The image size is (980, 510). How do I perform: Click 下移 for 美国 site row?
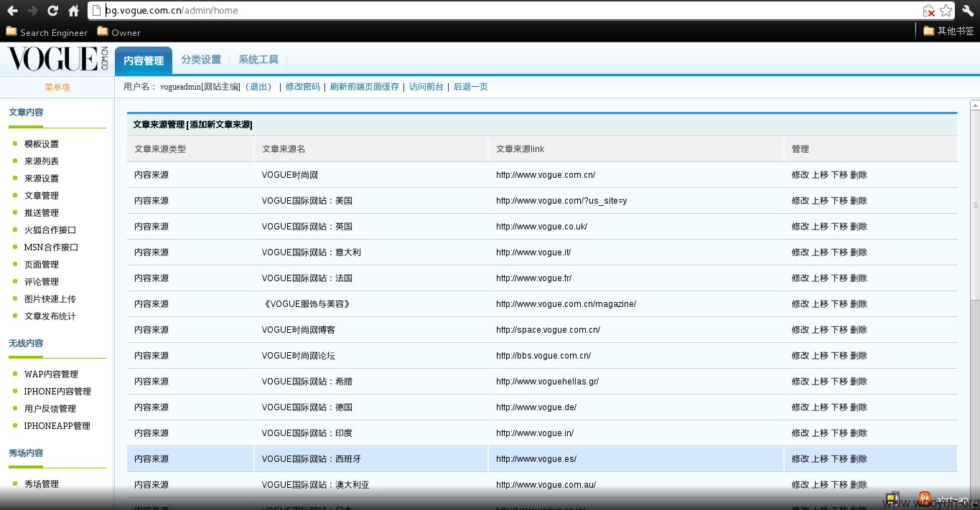pos(839,201)
